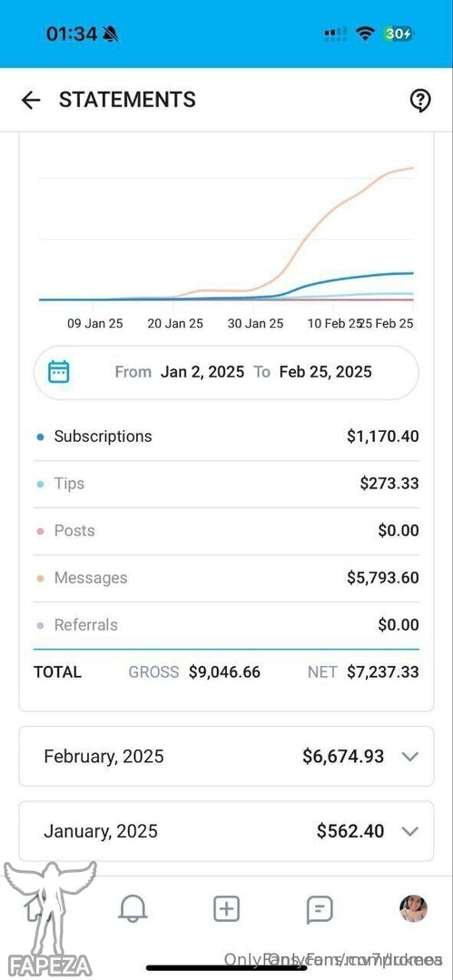Open the From–To date range picker
Screen dimensions: 453x980
pyautogui.click(x=227, y=373)
